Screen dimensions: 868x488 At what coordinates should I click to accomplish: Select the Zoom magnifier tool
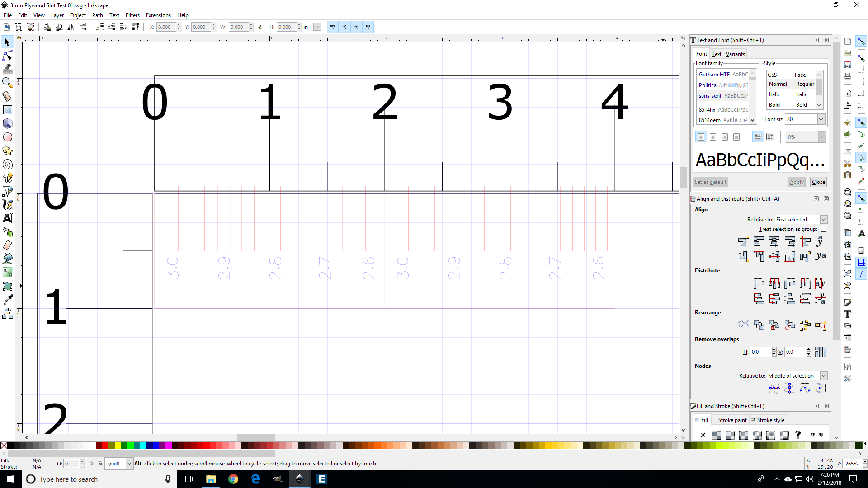7,83
